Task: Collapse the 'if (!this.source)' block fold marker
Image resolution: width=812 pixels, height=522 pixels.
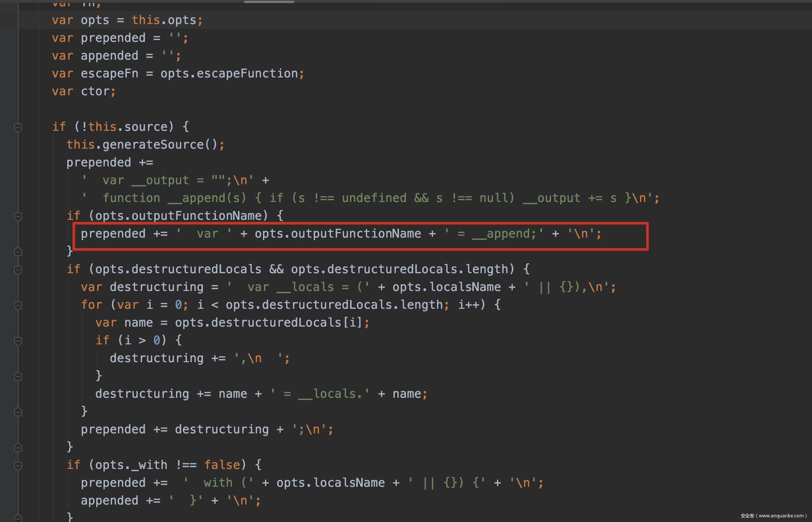Action: point(18,128)
